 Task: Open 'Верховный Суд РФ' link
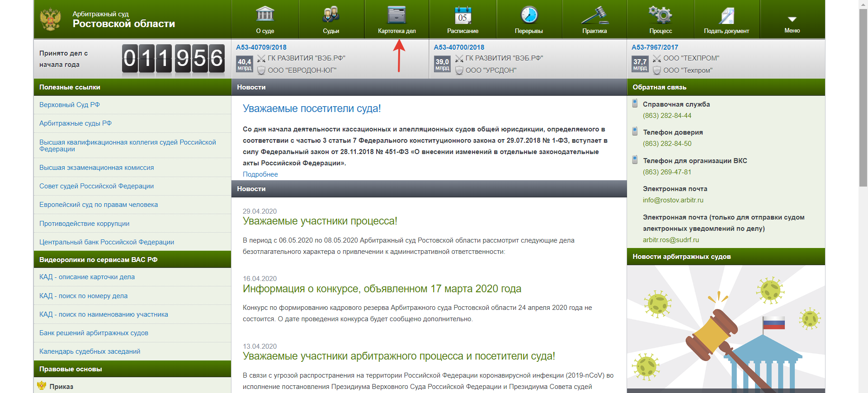coord(70,105)
